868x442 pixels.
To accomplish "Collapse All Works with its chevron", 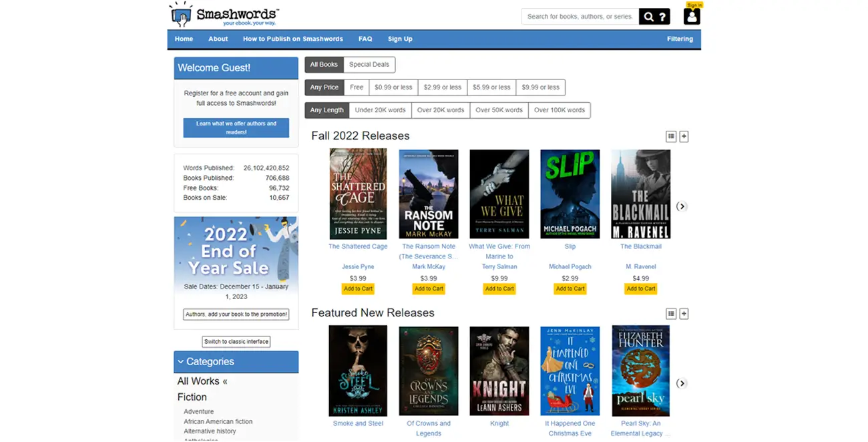I will (x=225, y=381).
